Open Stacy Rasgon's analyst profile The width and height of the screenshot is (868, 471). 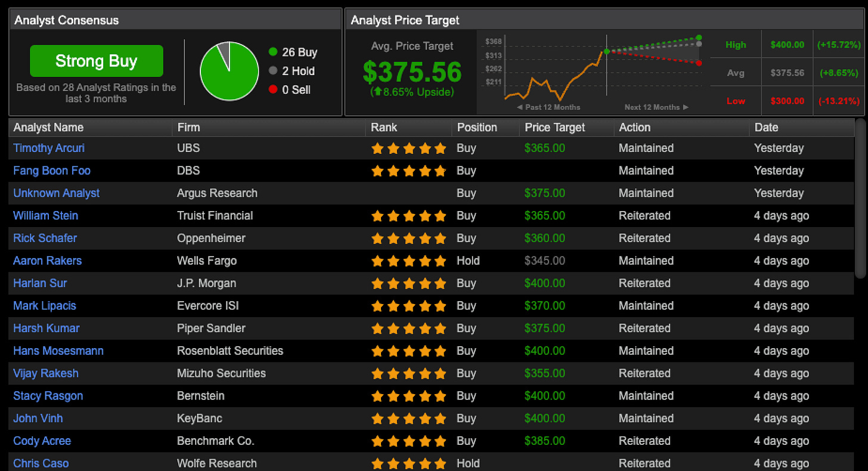(x=48, y=396)
